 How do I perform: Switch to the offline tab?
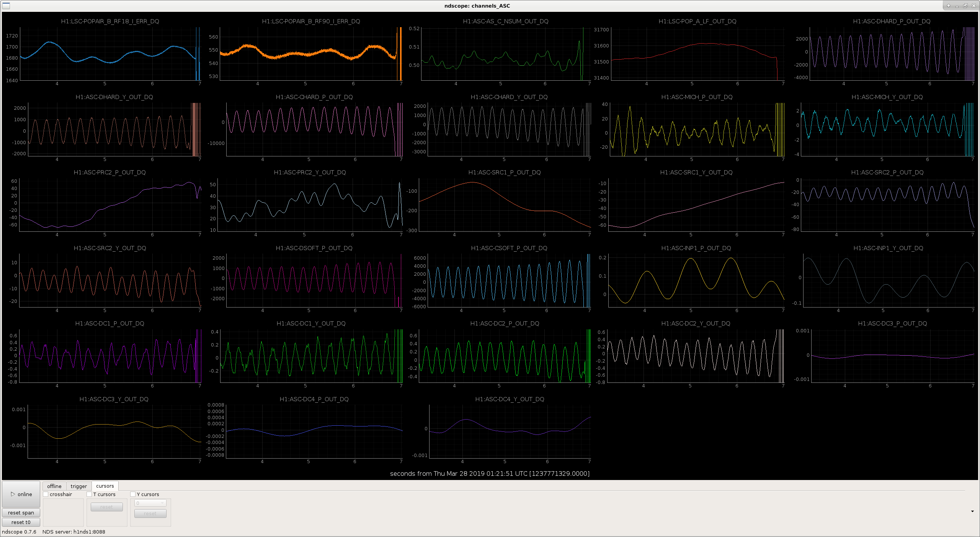coord(54,486)
